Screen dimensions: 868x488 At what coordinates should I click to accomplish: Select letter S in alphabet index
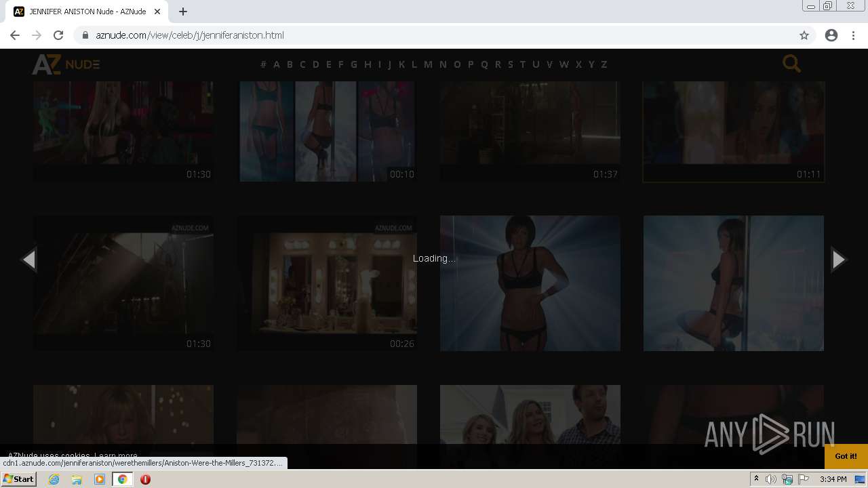point(510,64)
